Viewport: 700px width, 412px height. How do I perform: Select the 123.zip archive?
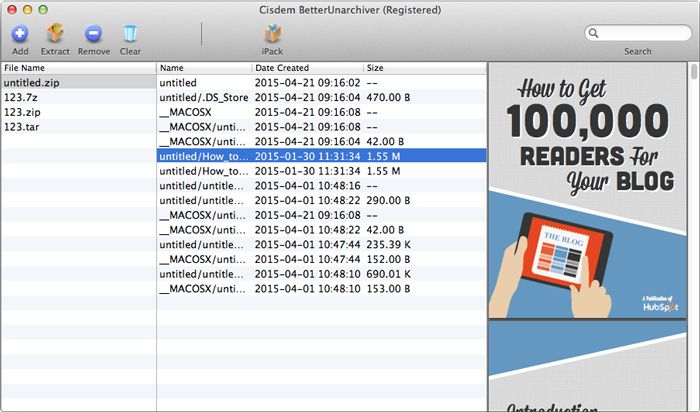pyautogui.click(x=78, y=112)
